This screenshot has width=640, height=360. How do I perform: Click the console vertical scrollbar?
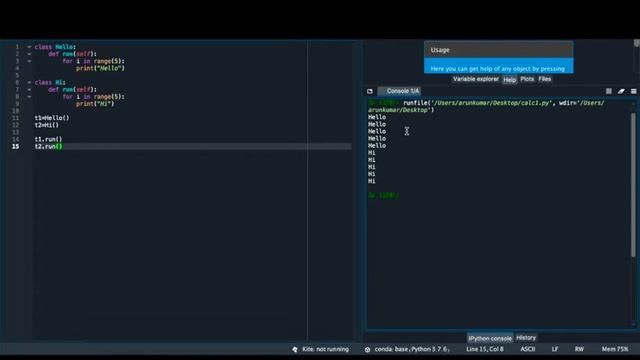click(633, 185)
